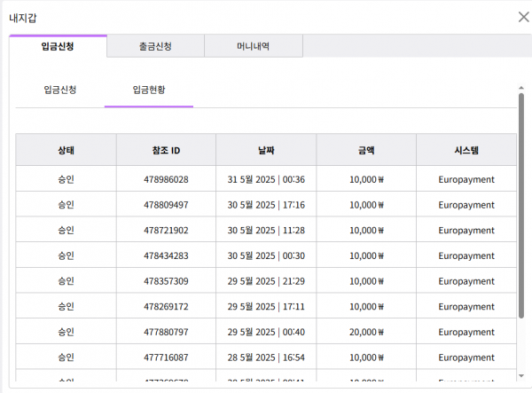Click the 상태 column header

coord(66,150)
